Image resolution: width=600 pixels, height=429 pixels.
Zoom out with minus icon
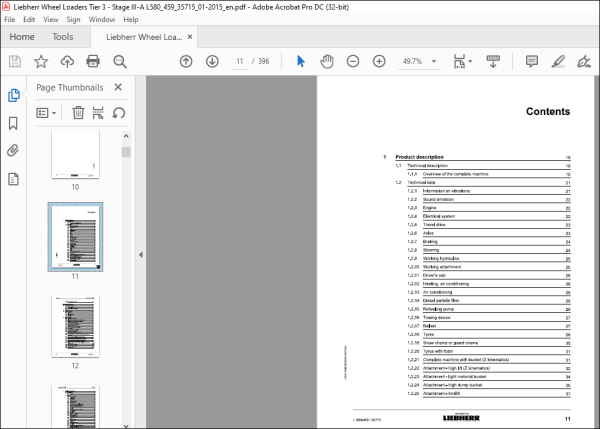[353, 61]
